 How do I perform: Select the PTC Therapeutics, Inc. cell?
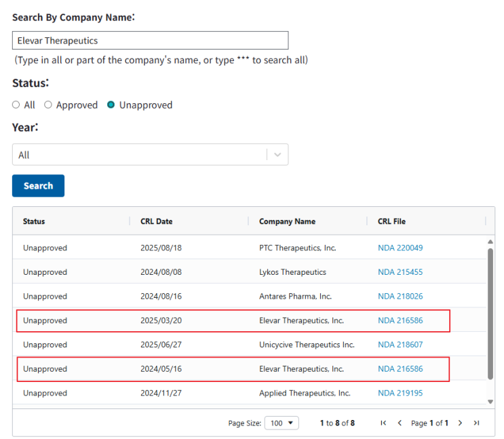298,248
